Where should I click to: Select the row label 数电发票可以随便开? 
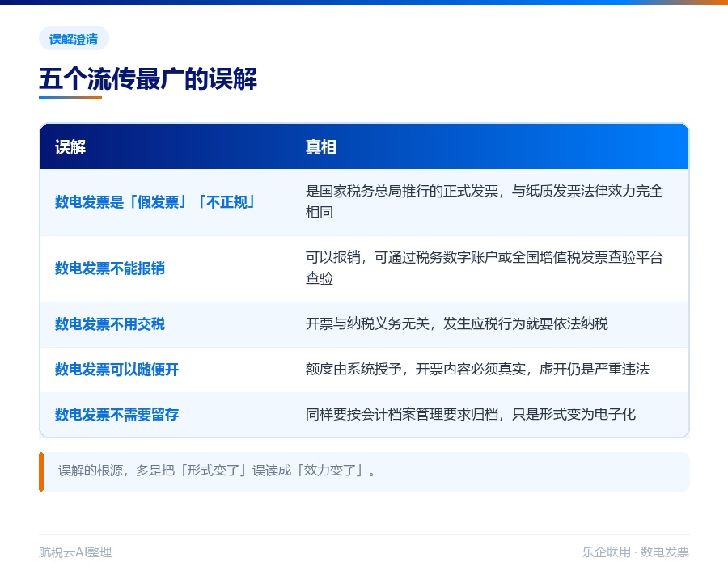pos(117,369)
